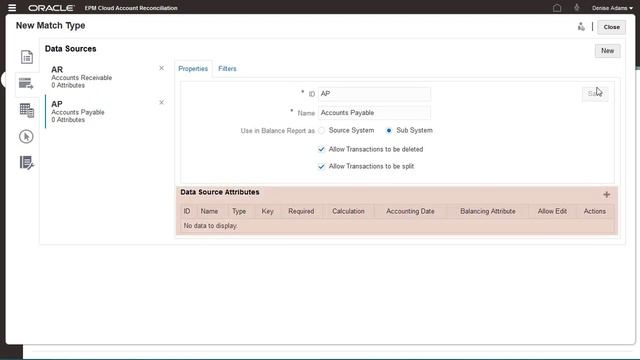Click the Name column header
The height and width of the screenshot is (360, 640).
(209, 211)
